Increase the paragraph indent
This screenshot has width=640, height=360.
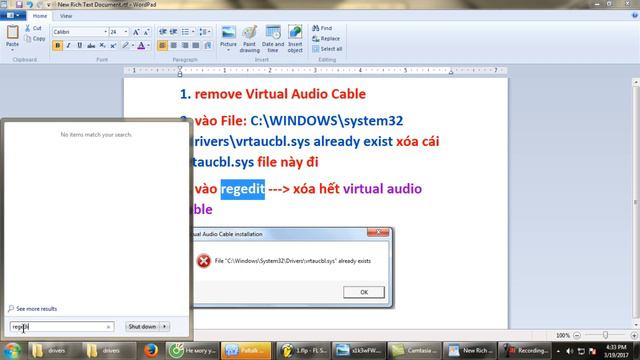pyautogui.click(x=173, y=32)
